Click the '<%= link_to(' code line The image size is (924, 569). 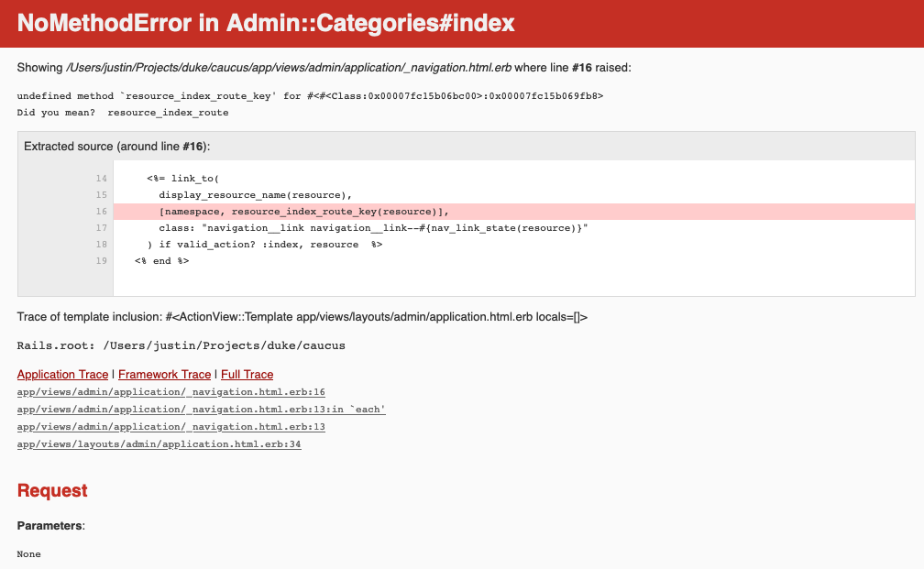(x=182, y=179)
